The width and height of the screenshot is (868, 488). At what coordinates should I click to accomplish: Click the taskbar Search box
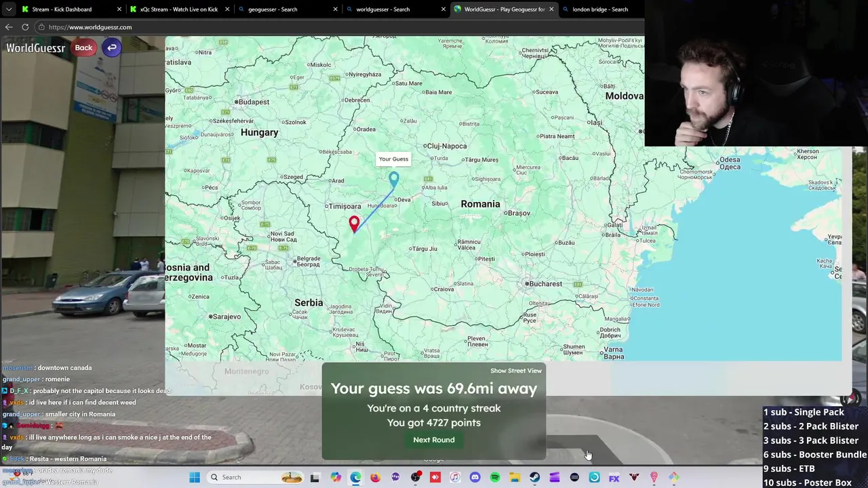[x=254, y=477]
